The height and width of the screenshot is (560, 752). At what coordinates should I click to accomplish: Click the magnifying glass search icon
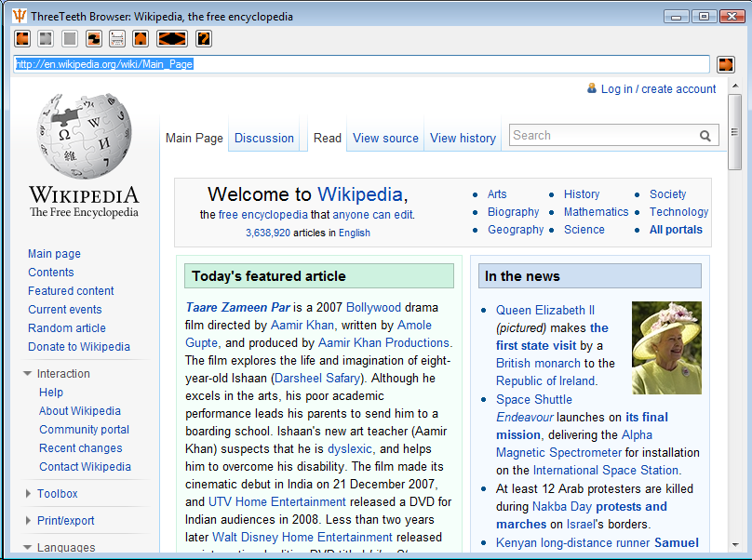[705, 136]
